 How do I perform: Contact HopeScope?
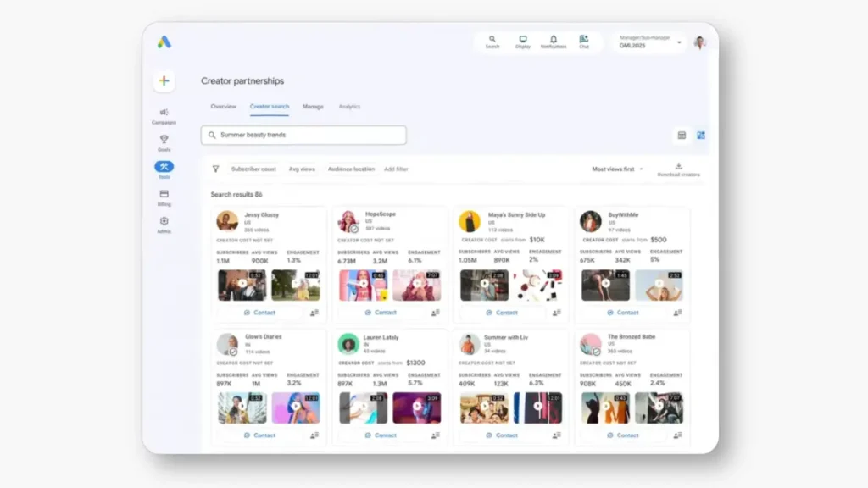coord(381,313)
